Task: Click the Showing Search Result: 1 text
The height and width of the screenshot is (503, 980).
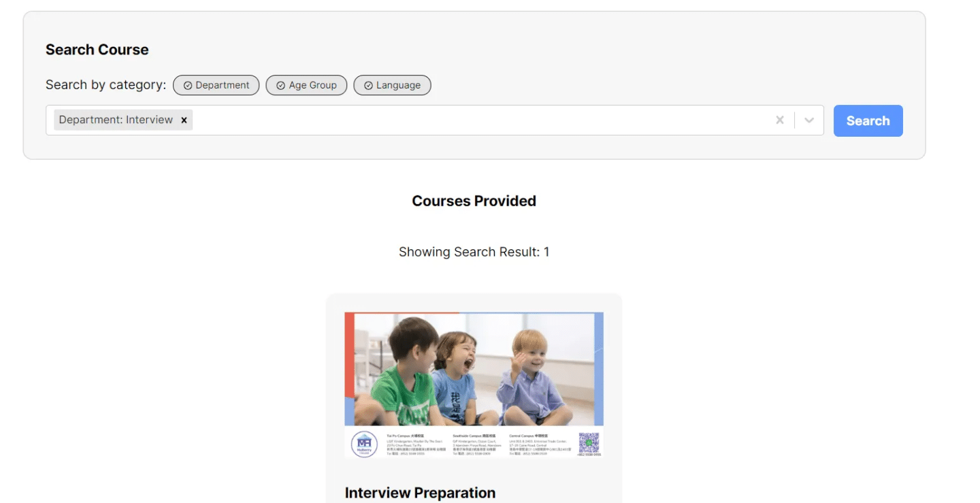Action: click(x=474, y=252)
